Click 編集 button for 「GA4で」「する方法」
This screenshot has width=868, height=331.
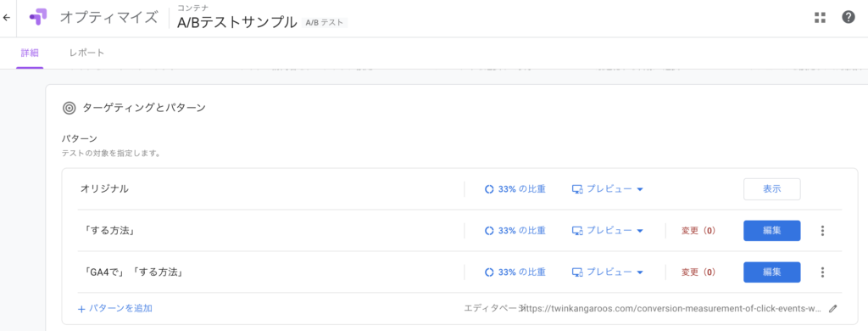coord(771,272)
